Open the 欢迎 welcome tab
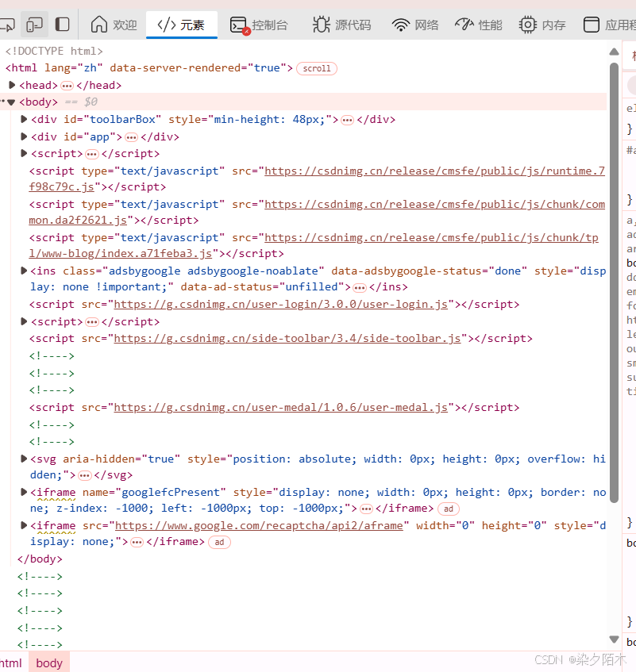The image size is (636, 672). (x=114, y=25)
